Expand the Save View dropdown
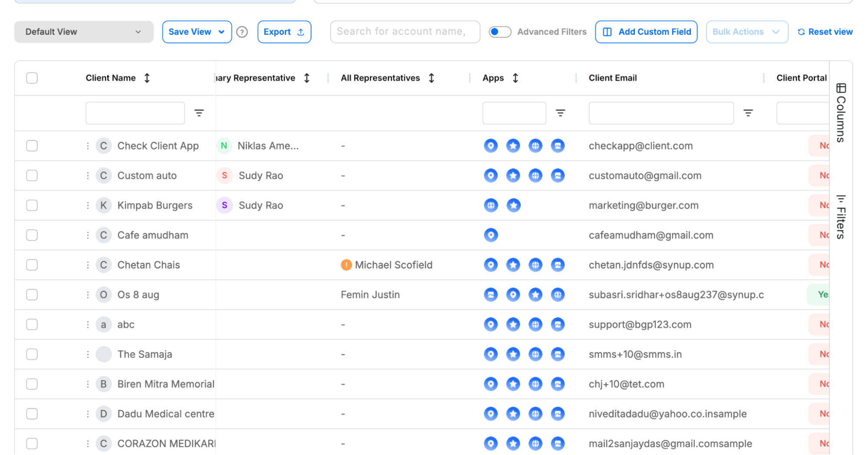This screenshot has height=455, width=868. pyautogui.click(x=197, y=32)
